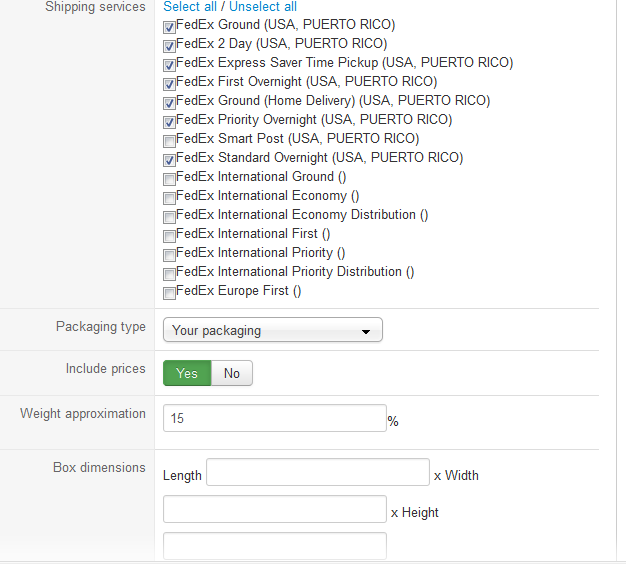The image size is (626, 564).
Task: Click the Select all link
Action: point(190,7)
